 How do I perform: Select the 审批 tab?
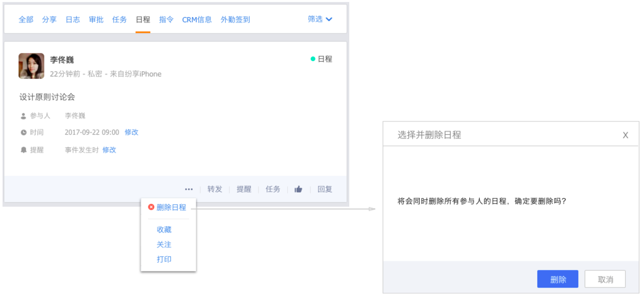96,20
